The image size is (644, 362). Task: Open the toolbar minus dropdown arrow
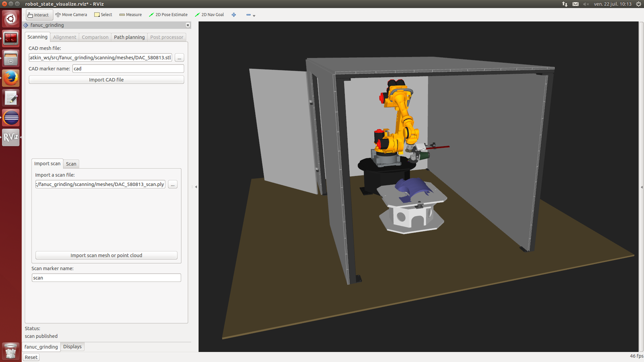click(x=254, y=15)
